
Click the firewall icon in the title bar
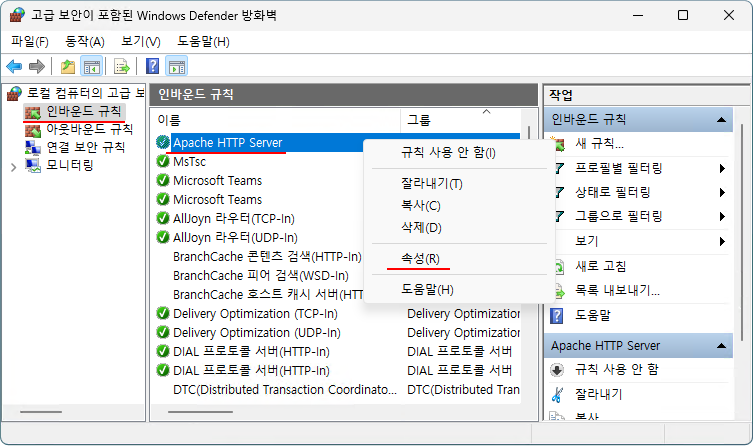[17, 15]
